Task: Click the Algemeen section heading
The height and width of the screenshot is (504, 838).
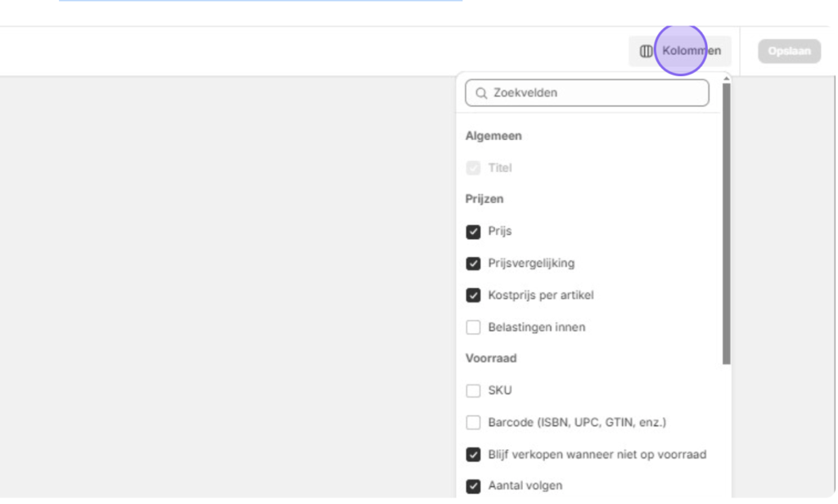Action: point(493,136)
